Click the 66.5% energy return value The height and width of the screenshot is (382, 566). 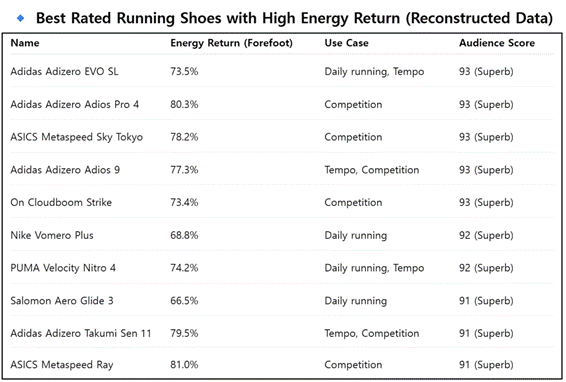[x=184, y=301]
